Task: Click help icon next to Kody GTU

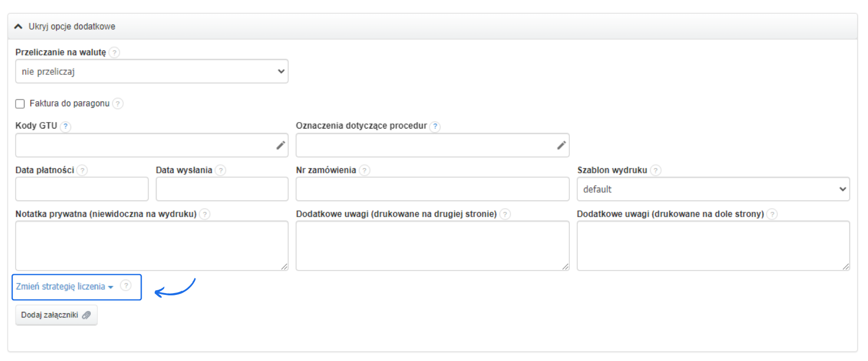Action: coord(66,126)
